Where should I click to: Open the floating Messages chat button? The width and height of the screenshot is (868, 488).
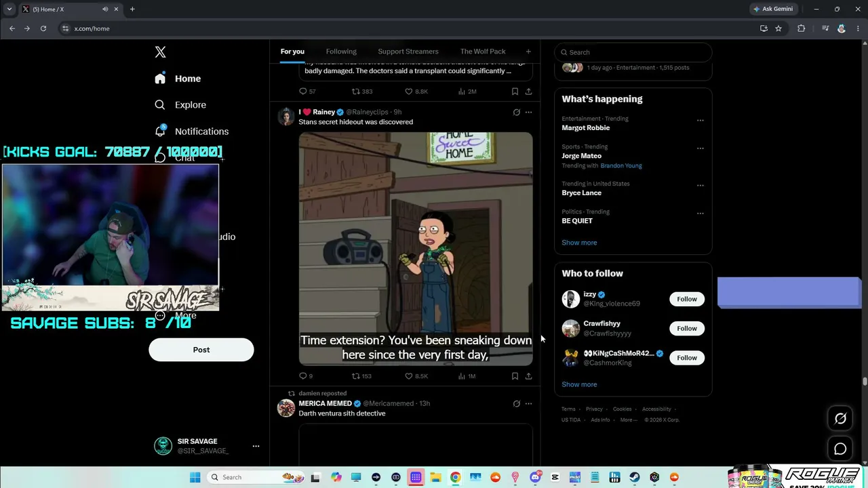coord(840,449)
